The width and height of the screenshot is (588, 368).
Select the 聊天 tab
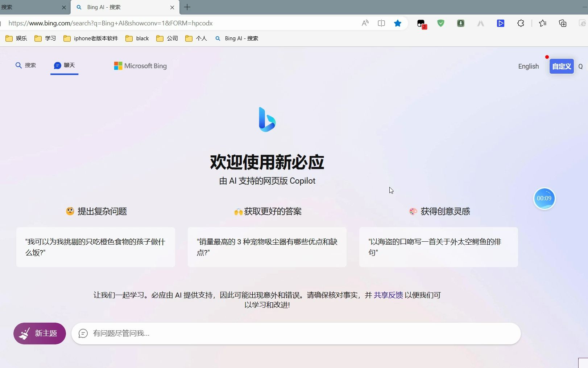click(65, 65)
